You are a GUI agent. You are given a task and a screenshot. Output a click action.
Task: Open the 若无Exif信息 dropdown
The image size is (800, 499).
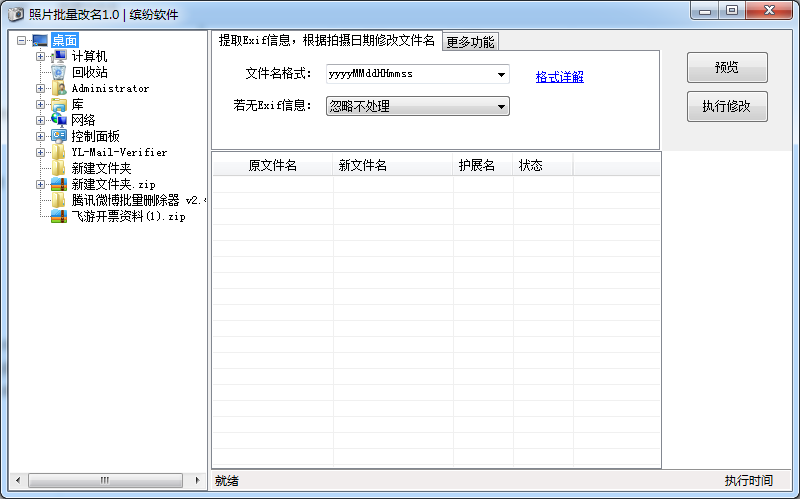pyautogui.click(x=417, y=106)
